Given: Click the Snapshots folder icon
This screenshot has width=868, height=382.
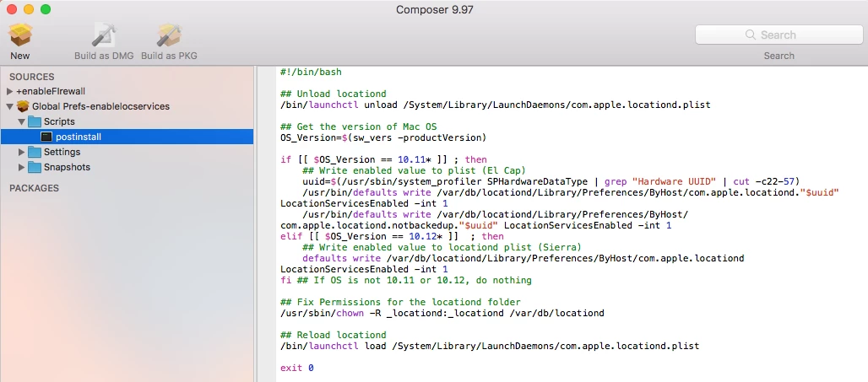Looking at the screenshot, I should click(x=35, y=167).
